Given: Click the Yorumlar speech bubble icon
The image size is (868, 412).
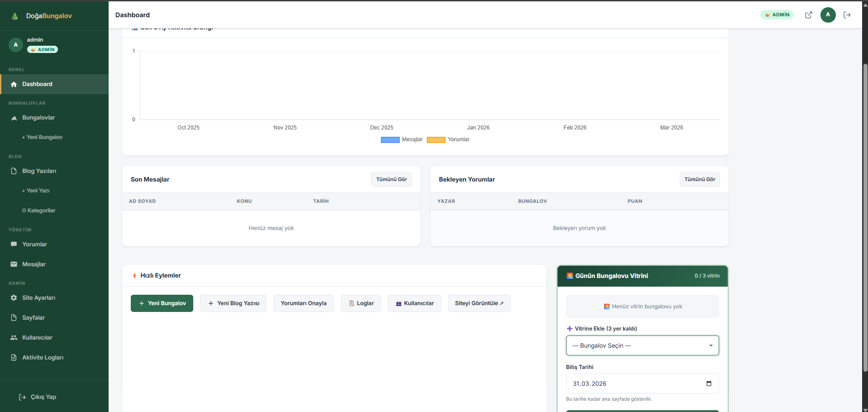Looking at the screenshot, I should point(14,244).
